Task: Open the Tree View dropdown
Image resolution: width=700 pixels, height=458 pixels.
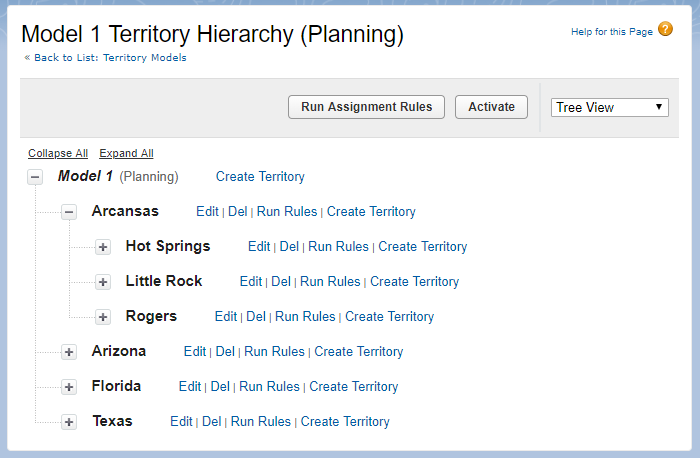Action: point(610,107)
